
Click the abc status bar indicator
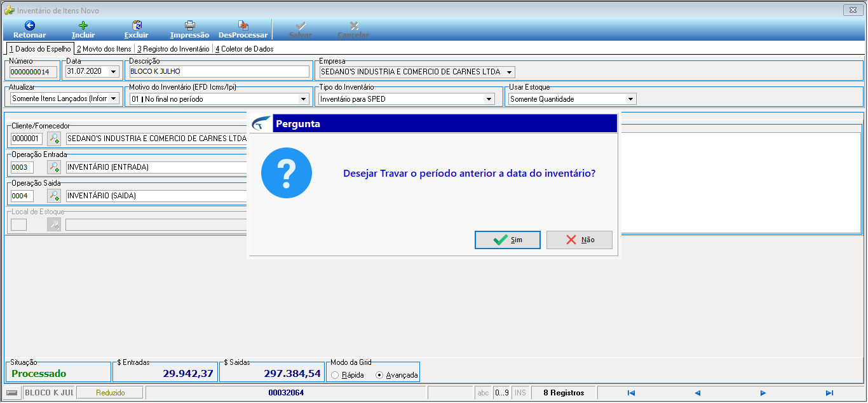483,393
